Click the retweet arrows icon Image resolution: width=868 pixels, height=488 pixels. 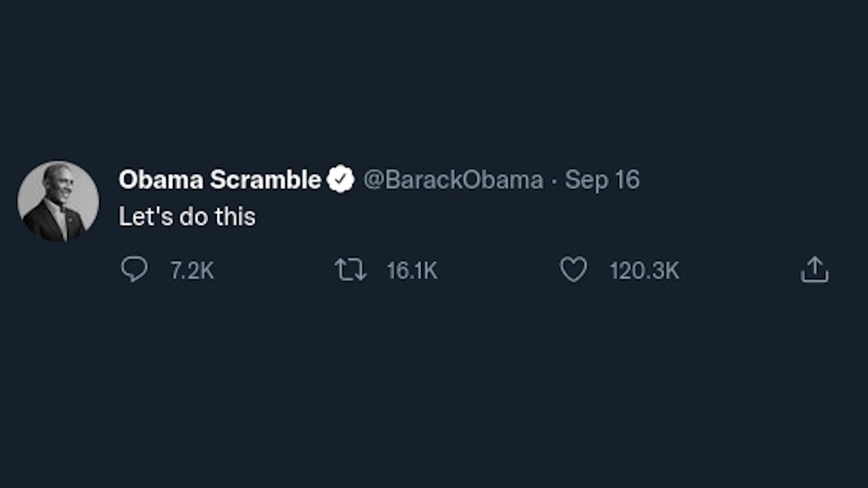pyautogui.click(x=351, y=270)
